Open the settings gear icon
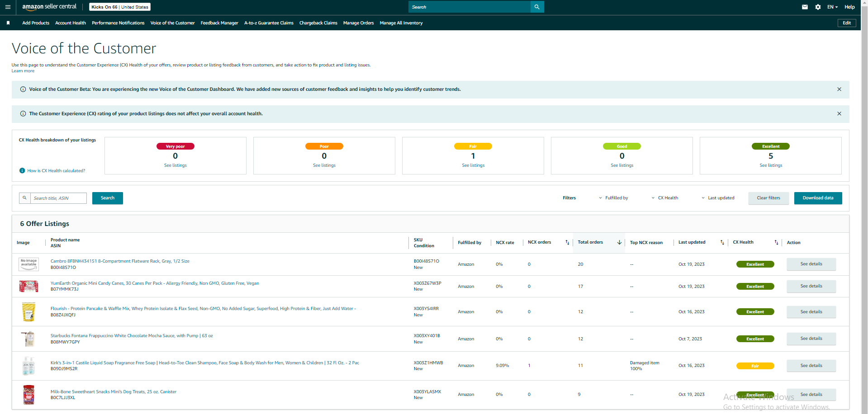868x414 pixels. coord(818,7)
